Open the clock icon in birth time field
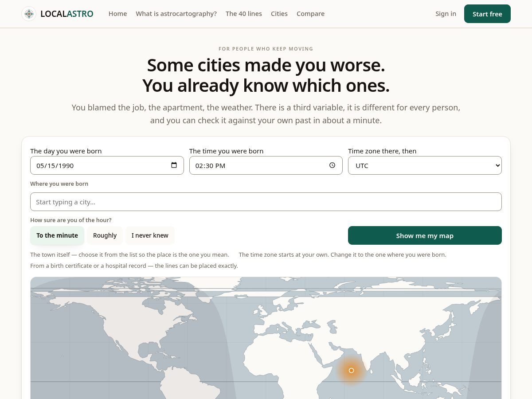The image size is (532, 399). click(x=332, y=165)
